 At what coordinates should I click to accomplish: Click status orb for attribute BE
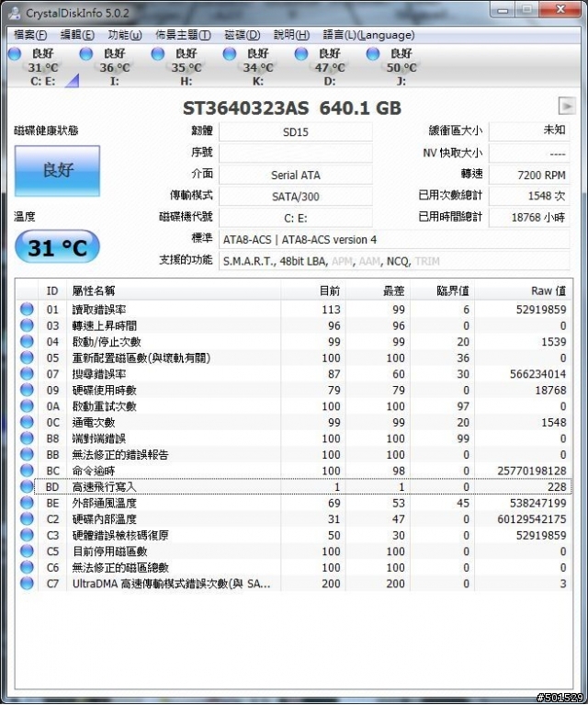tap(27, 503)
